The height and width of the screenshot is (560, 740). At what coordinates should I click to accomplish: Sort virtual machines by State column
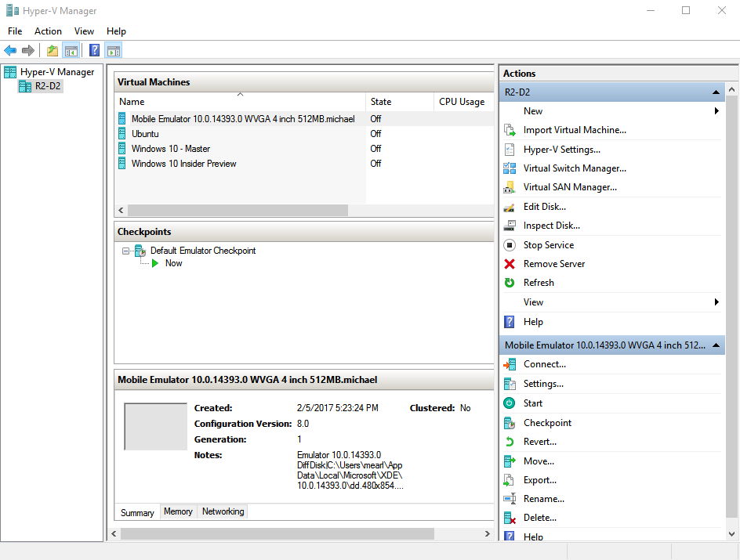coord(399,101)
